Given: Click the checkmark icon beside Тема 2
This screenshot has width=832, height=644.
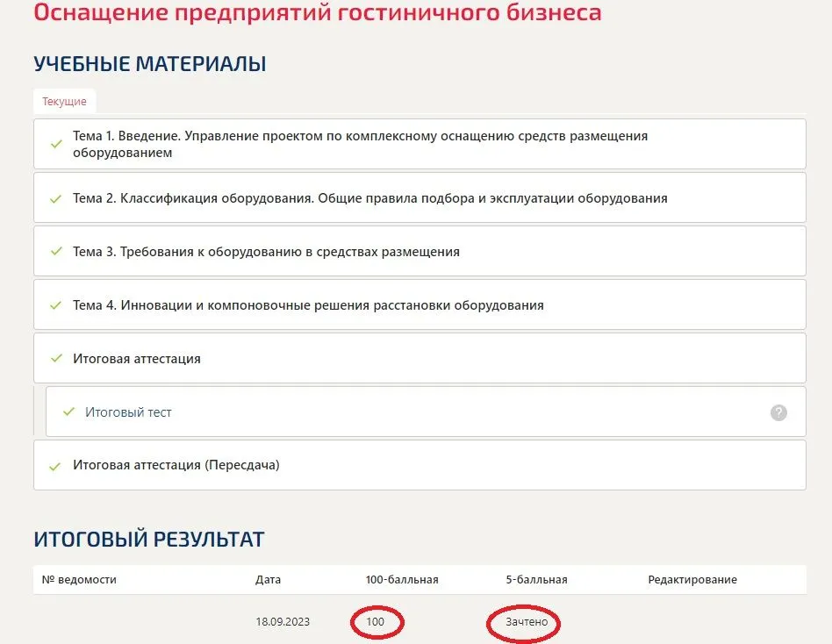Looking at the screenshot, I should (56, 198).
